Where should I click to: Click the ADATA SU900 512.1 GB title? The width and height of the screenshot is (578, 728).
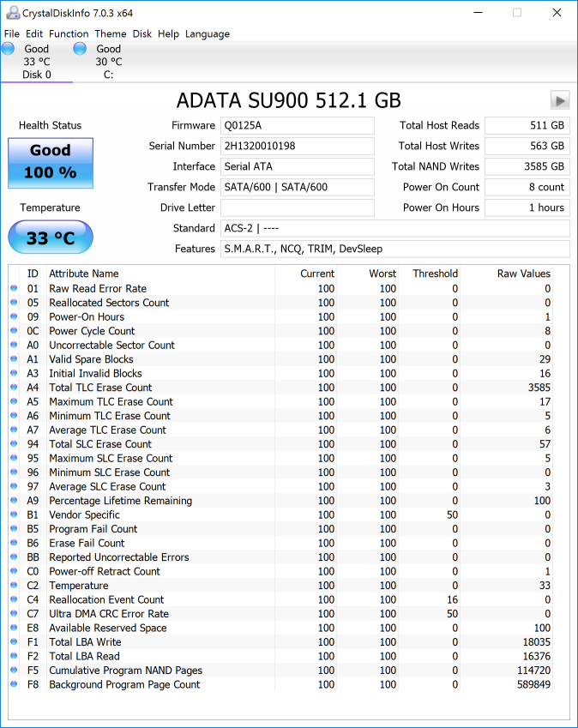(x=288, y=100)
